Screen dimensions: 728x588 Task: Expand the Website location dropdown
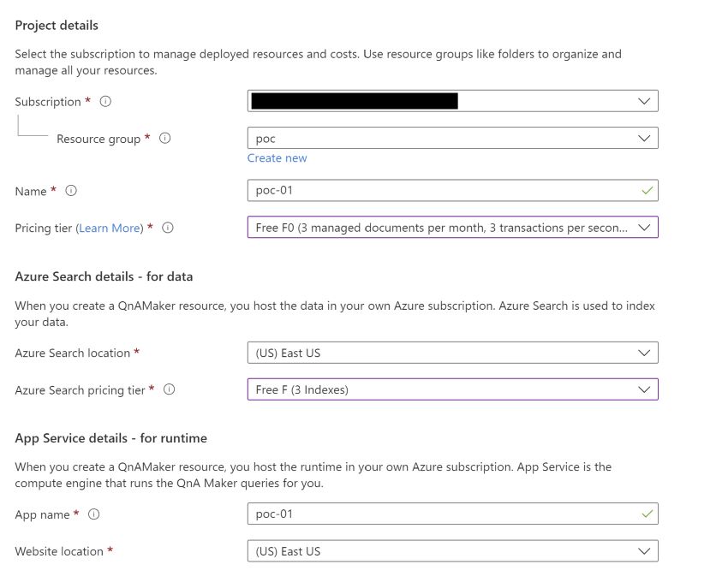point(646,550)
